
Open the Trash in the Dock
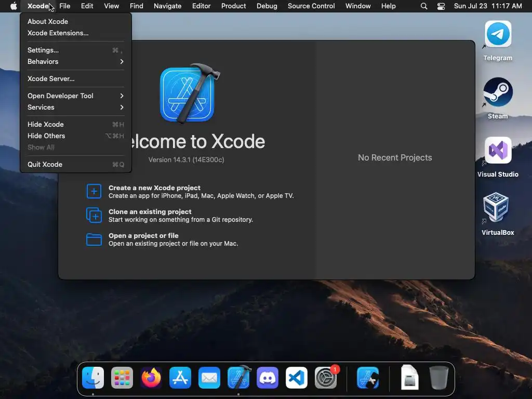point(438,377)
